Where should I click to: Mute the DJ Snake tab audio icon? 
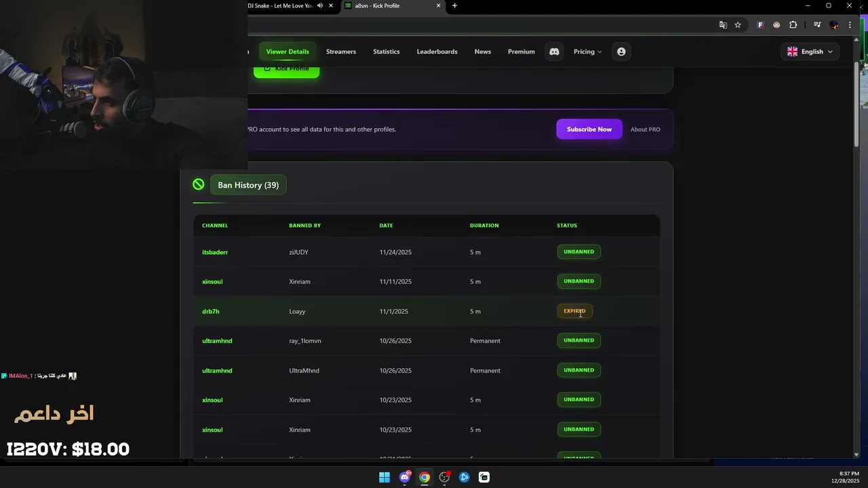[319, 5]
